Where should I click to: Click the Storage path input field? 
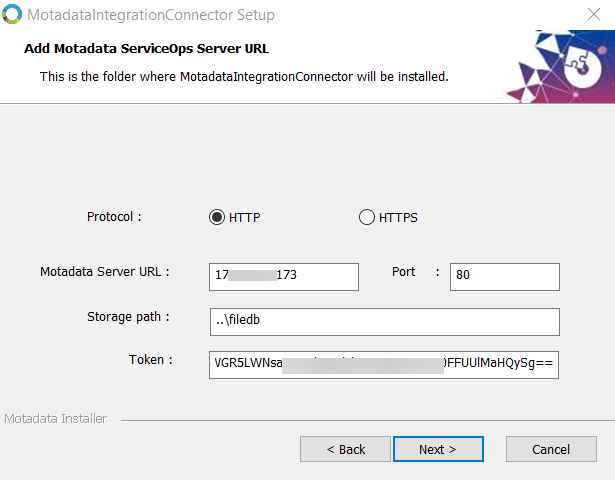click(x=384, y=321)
